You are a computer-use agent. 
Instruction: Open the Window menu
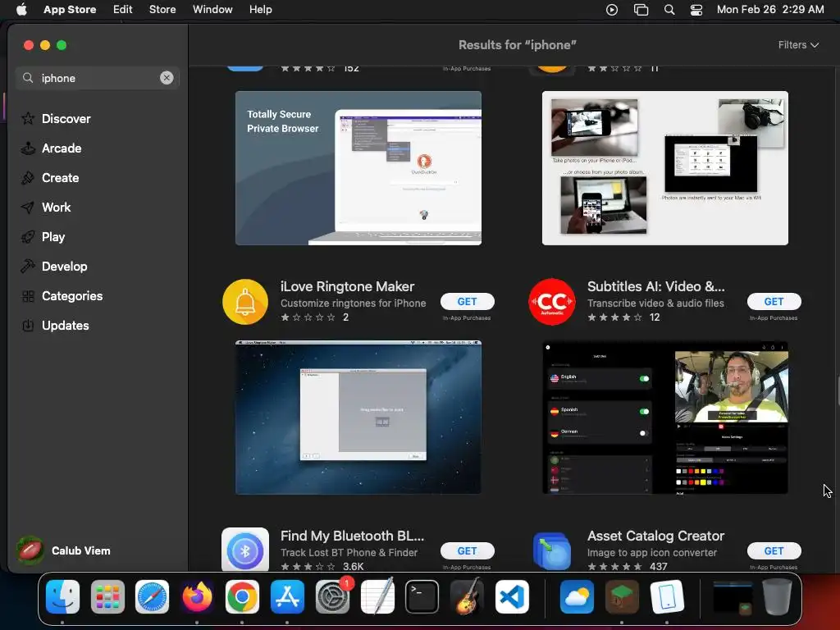point(212,10)
